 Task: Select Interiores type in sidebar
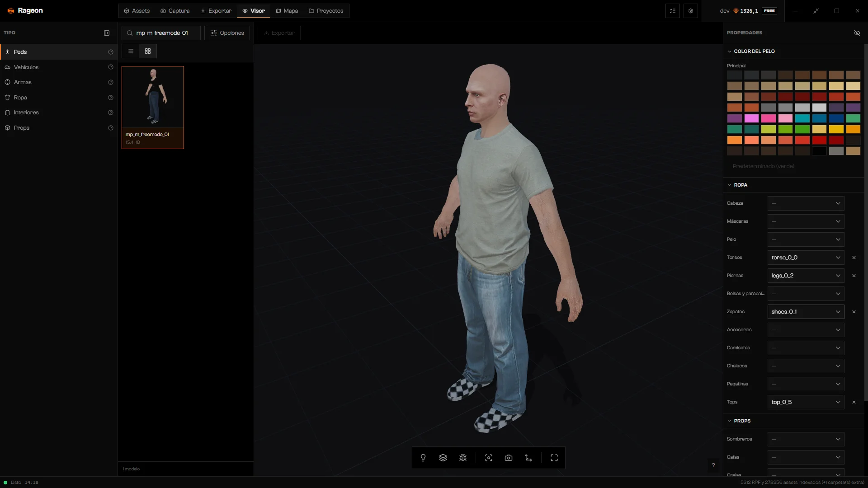59,113
